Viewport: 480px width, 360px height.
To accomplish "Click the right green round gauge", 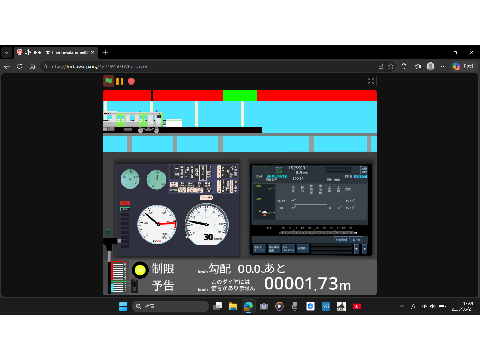I will point(156,180).
